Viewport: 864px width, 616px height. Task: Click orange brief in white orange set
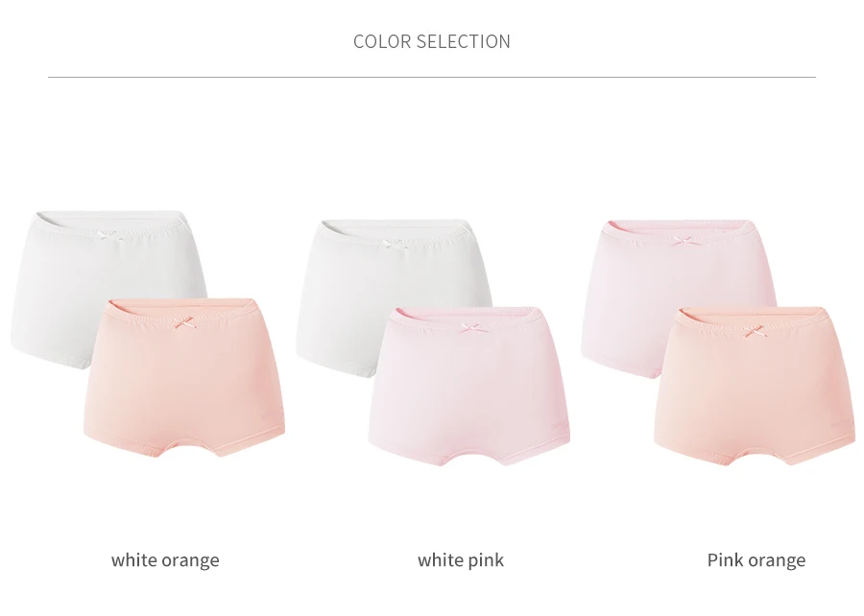pos(184,378)
